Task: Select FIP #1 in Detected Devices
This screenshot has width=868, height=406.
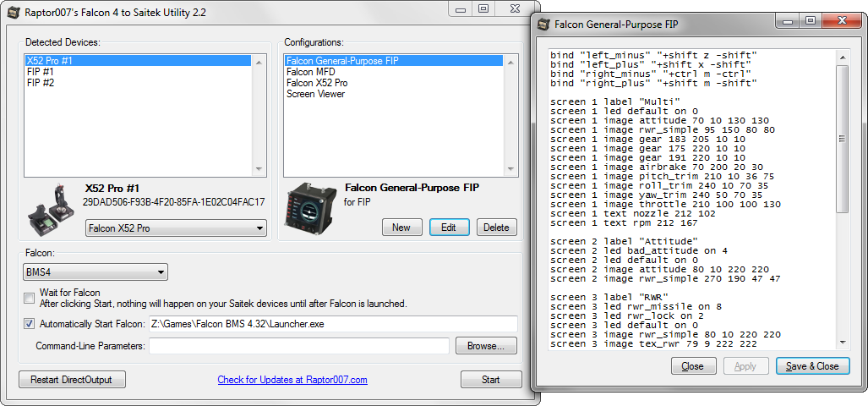Action: [x=138, y=71]
